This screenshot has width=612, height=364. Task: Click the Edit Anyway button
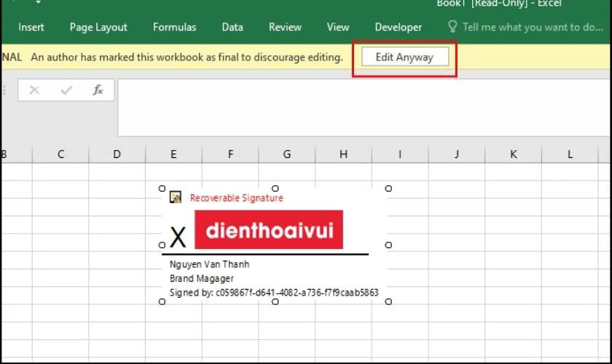click(x=405, y=57)
